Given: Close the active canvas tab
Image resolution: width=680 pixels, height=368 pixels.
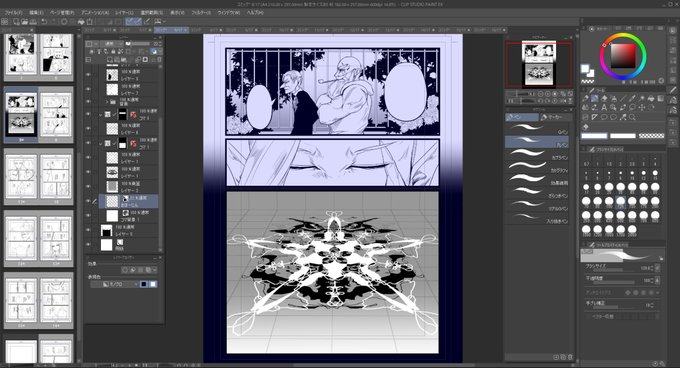Looking at the screenshot, I should 186,30.
